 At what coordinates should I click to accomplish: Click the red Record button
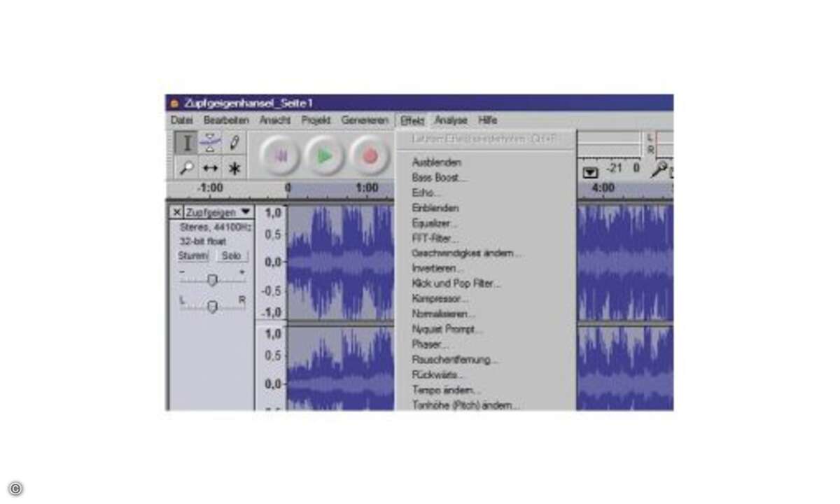pos(370,157)
